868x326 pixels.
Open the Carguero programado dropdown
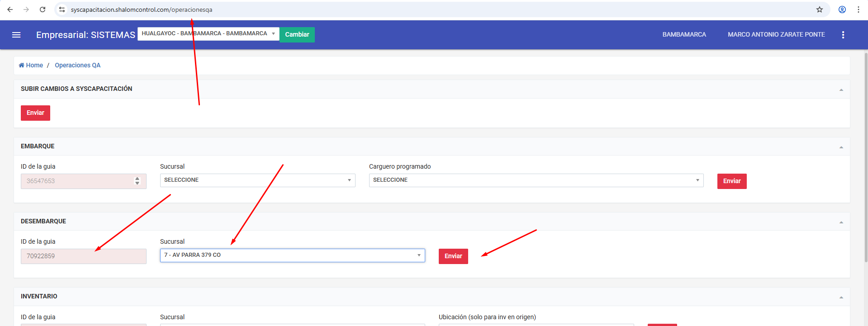(x=536, y=180)
